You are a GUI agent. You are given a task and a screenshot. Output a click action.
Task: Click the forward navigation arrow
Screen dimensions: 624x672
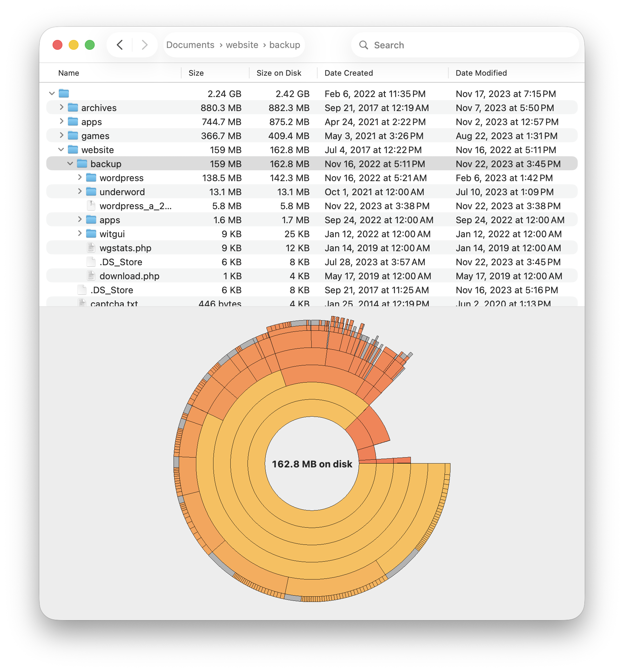145,45
